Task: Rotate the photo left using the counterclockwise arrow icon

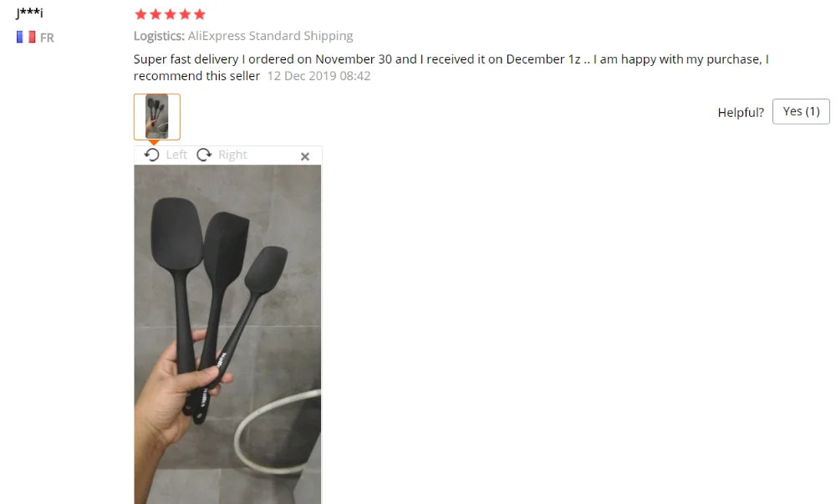Action: click(152, 155)
